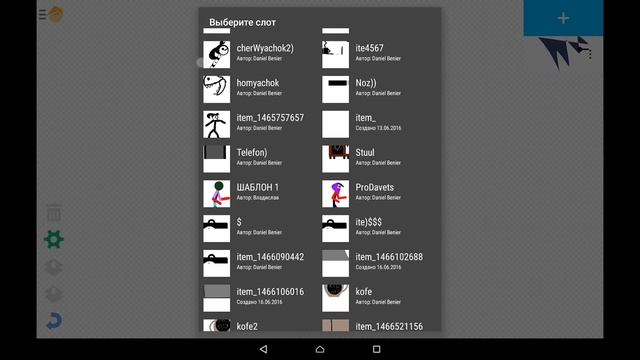The width and height of the screenshot is (640, 360).
Task: Open the three-dot overflow menu
Action: [590, 54]
